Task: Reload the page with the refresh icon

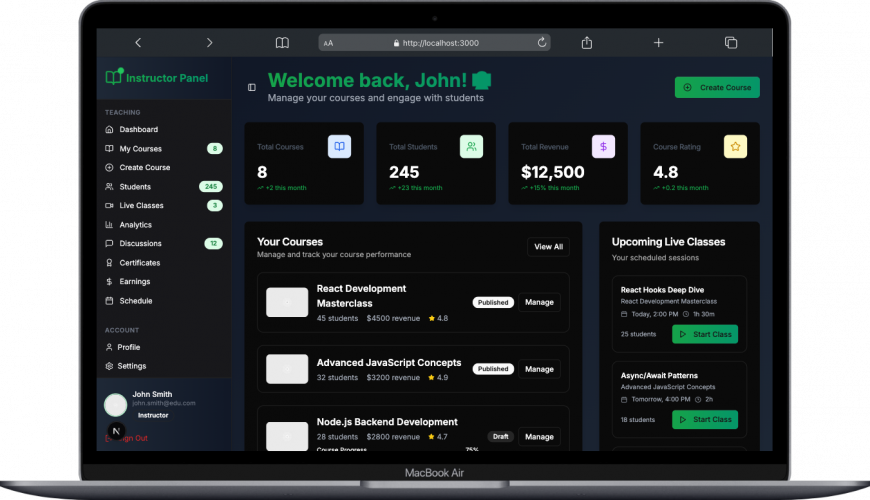Action: (x=542, y=42)
